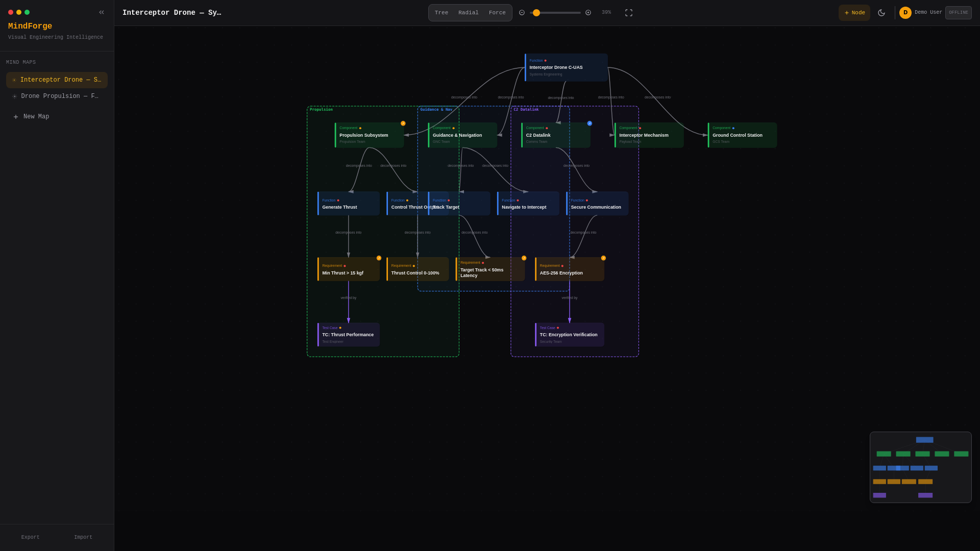Switch layout to Force view
980x551 pixels.
[497, 13]
